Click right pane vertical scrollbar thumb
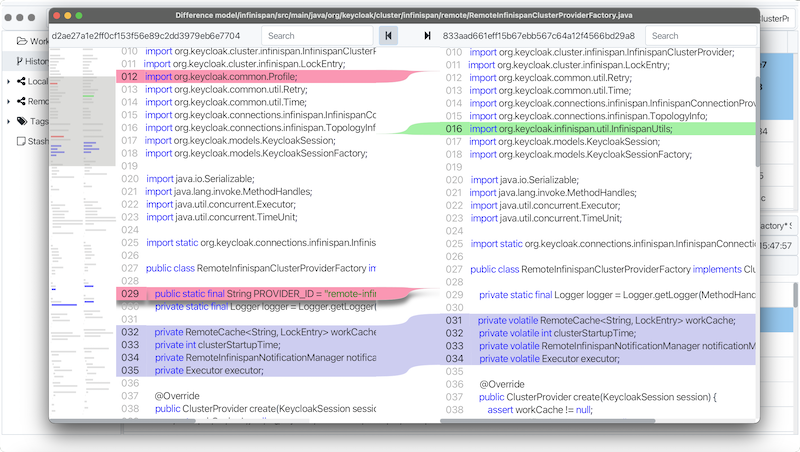This screenshot has width=800, height=452. [757, 121]
